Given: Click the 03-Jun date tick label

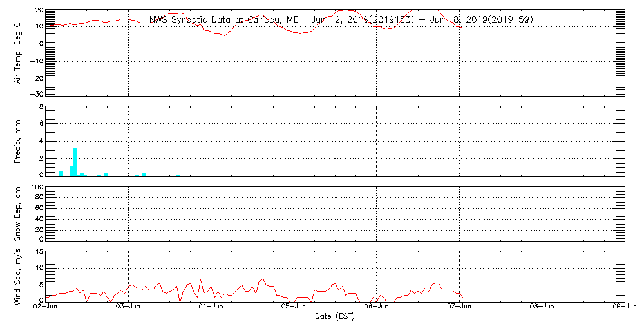Looking at the screenshot, I should 129,308.
